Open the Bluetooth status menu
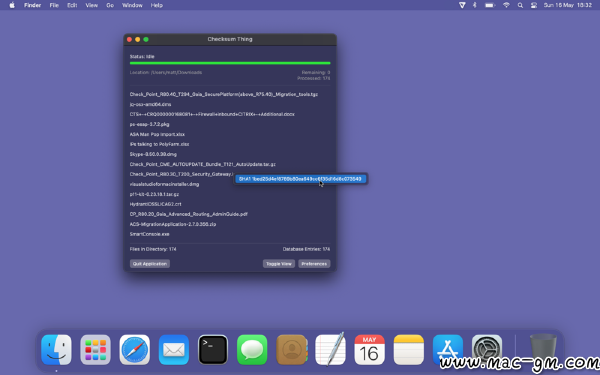 point(474,5)
